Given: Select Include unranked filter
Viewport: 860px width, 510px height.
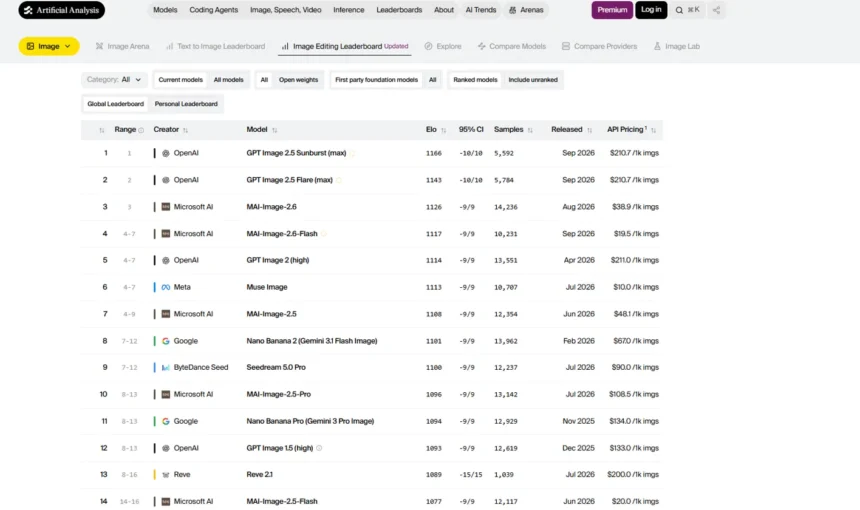Looking at the screenshot, I should (533, 80).
